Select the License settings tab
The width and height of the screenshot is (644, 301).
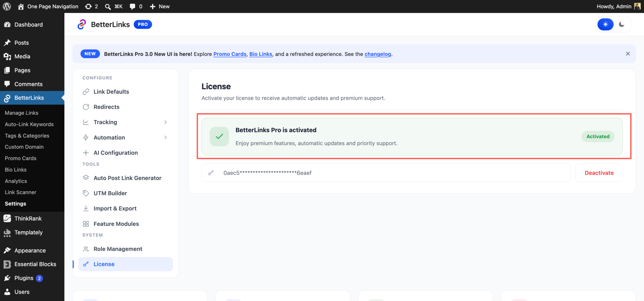click(x=125, y=264)
